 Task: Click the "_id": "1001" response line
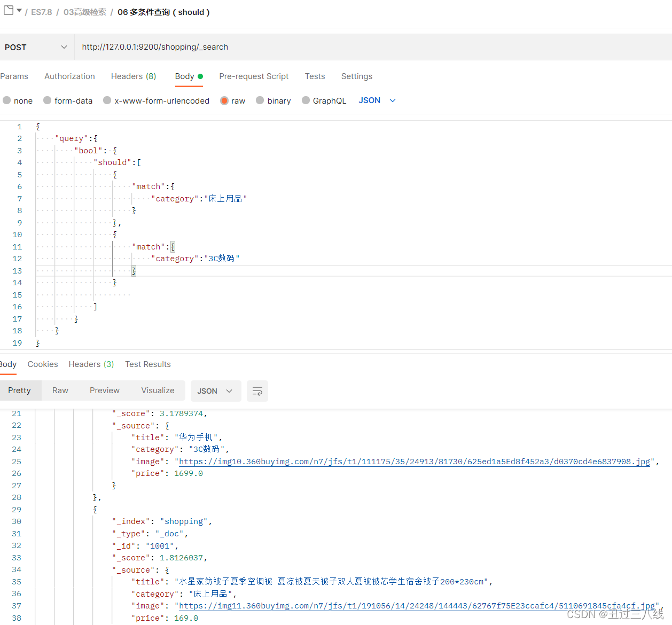click(145, 546)
